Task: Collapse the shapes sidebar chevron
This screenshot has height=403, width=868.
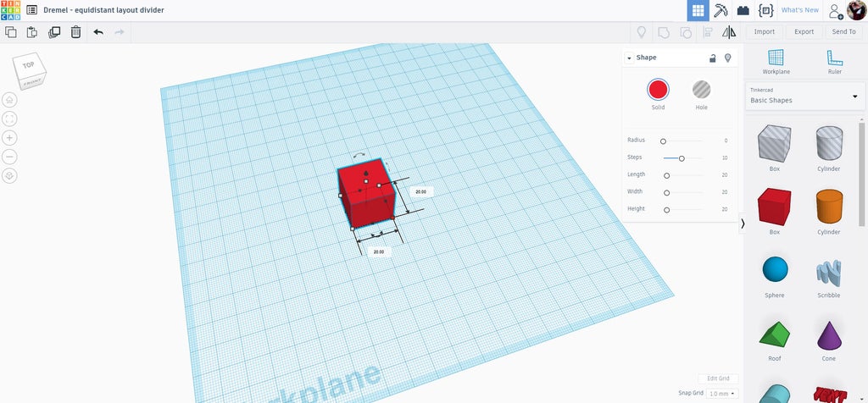Action: click(x=743, y=224)
